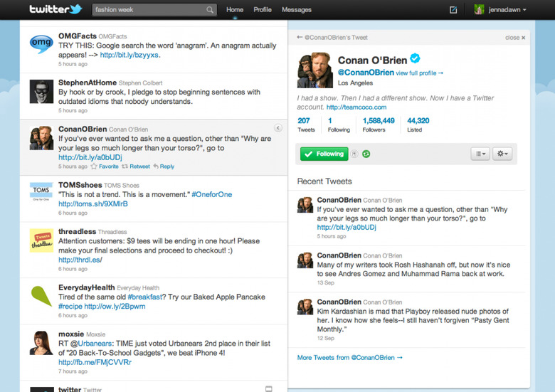555x392 pixels.
Task: Click More Tweets from @ConanOBrien
Action: 349,357
